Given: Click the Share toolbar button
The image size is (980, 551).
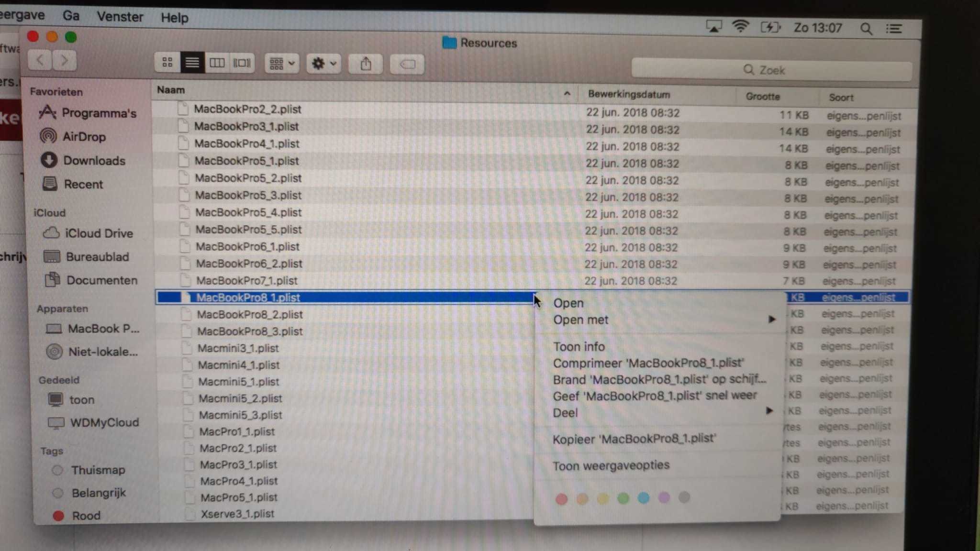Looking at the screenshot, I should point(366,64).
